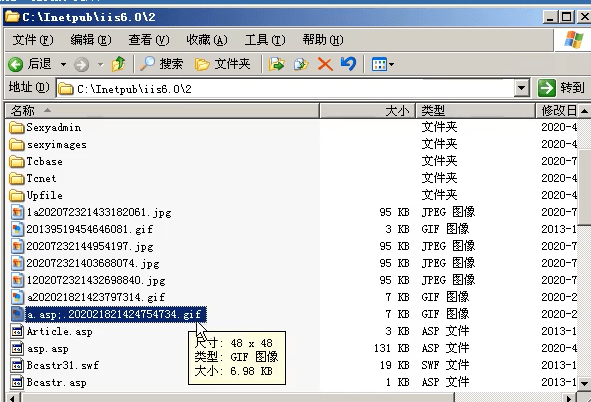Viewport: 591px width, 402px height.
Task: Click the Bcastr.asp file icon
Action: 17,382
